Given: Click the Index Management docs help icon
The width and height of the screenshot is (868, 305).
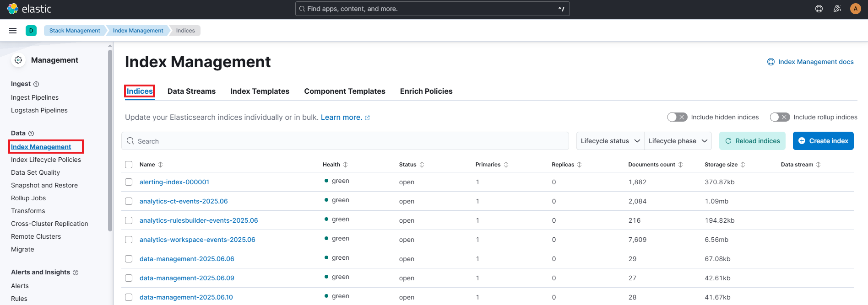Looking at the screenshot, I should (x=771, y=62).
